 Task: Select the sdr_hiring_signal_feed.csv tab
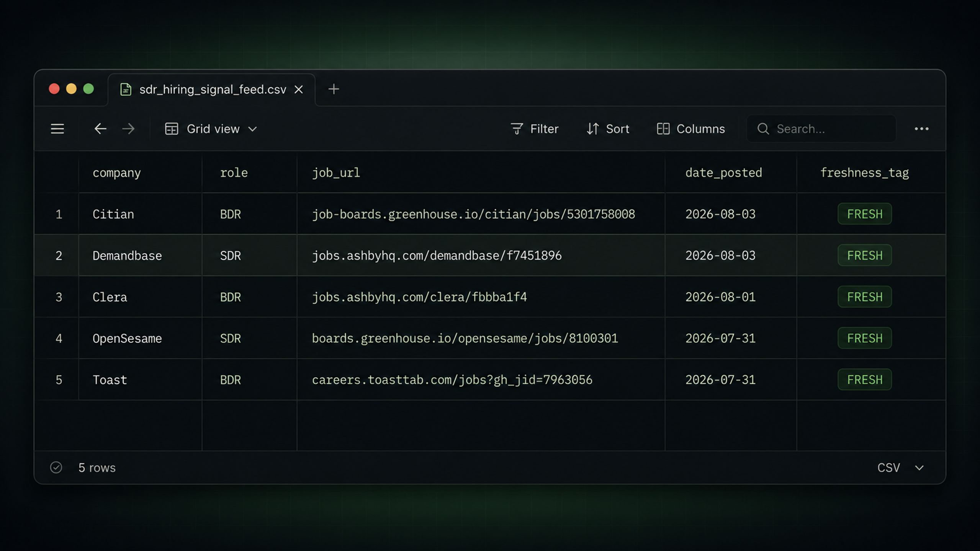212,90
